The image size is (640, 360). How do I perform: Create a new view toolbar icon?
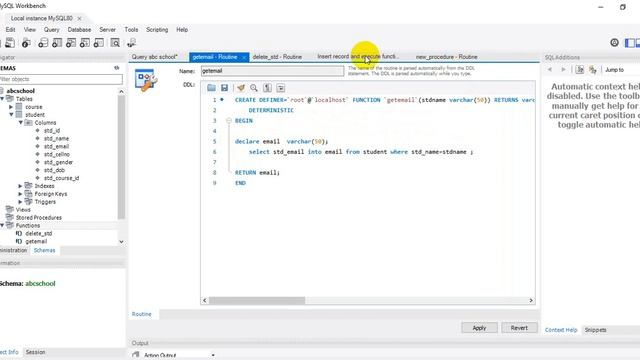tap(71, 42)
